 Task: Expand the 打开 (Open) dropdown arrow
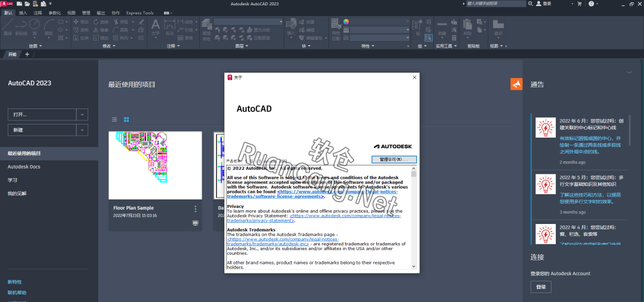[82, 114]
